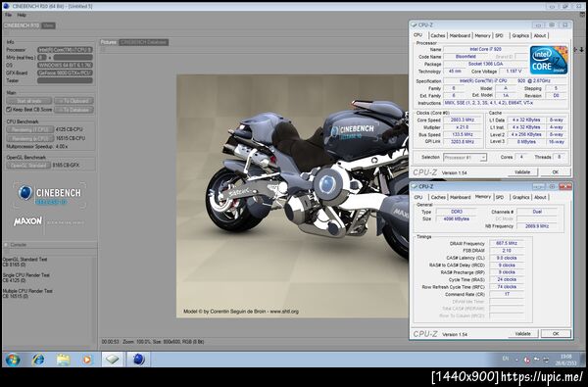This screenshot has width=588, height=387.
Task: Open Mainboard tab in upper CPU-Z window
Action: click(x=460, y=35)
